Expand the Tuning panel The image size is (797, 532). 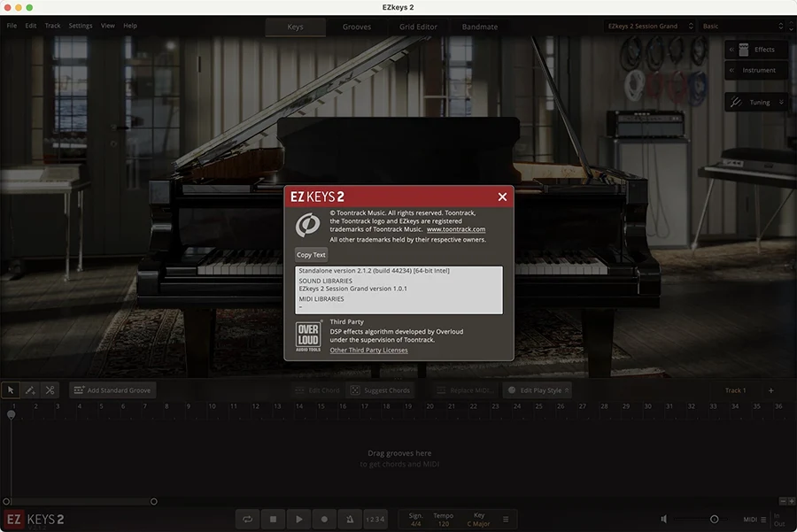point(758,103)
